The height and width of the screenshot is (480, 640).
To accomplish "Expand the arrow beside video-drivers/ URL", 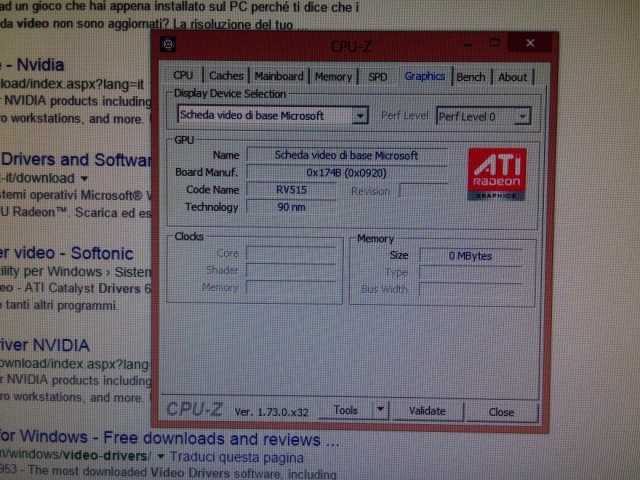I will click(160, 456).
